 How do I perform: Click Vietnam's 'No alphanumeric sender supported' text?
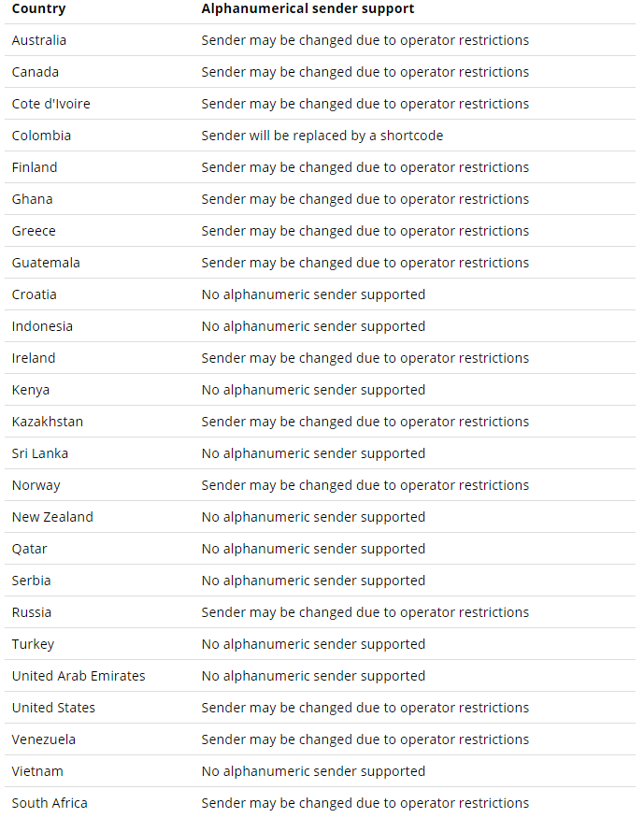pyautogui.click(x=313, y=771)
